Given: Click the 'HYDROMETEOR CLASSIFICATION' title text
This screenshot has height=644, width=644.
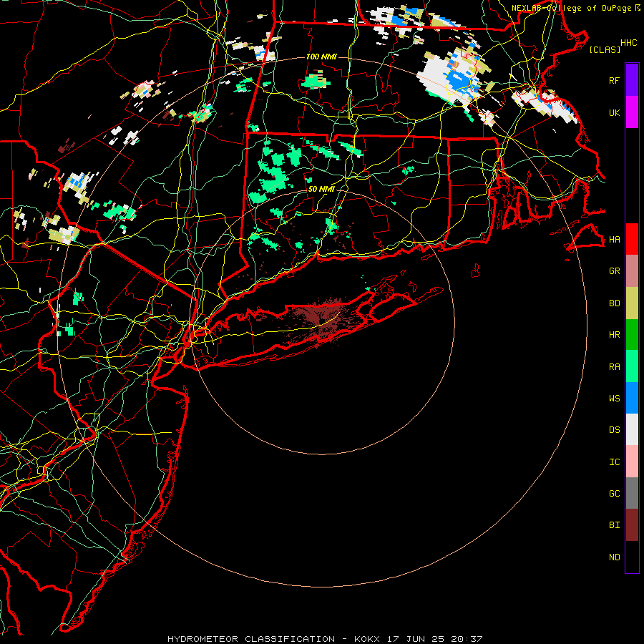Looking at the screenshot, I should 251,639.
